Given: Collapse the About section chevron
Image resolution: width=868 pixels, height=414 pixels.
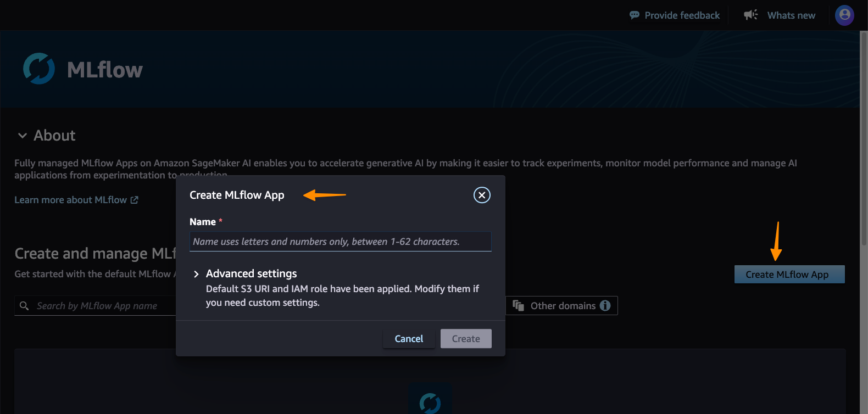Looking at the screenshot, I should tap(23, 136).
